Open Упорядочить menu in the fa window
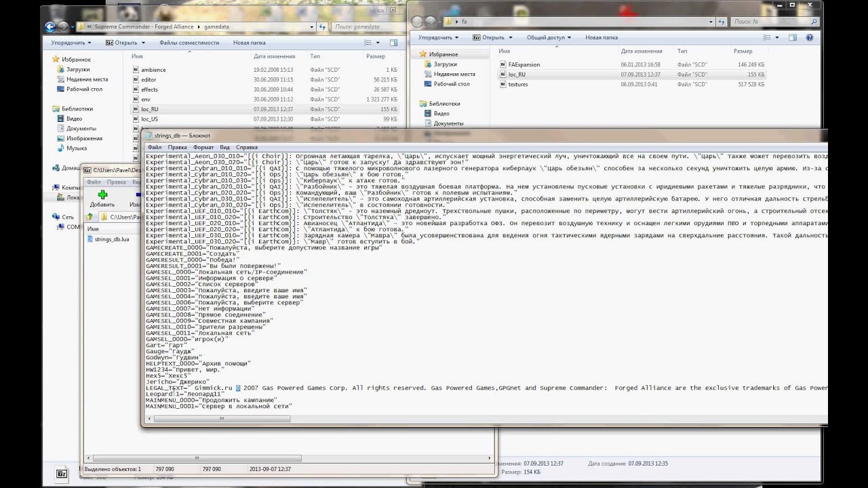This screenshot has width=868, height=488. [x=437, y=37]
